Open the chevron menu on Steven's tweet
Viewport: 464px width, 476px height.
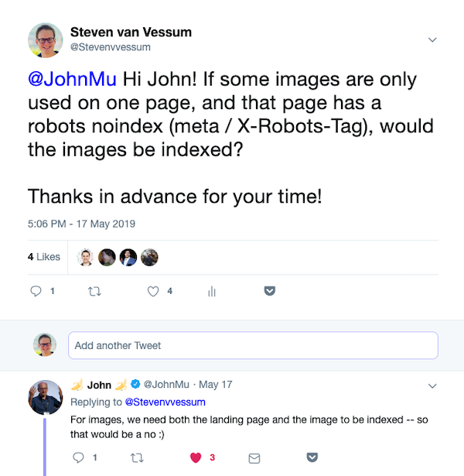[x=432, y=39]
